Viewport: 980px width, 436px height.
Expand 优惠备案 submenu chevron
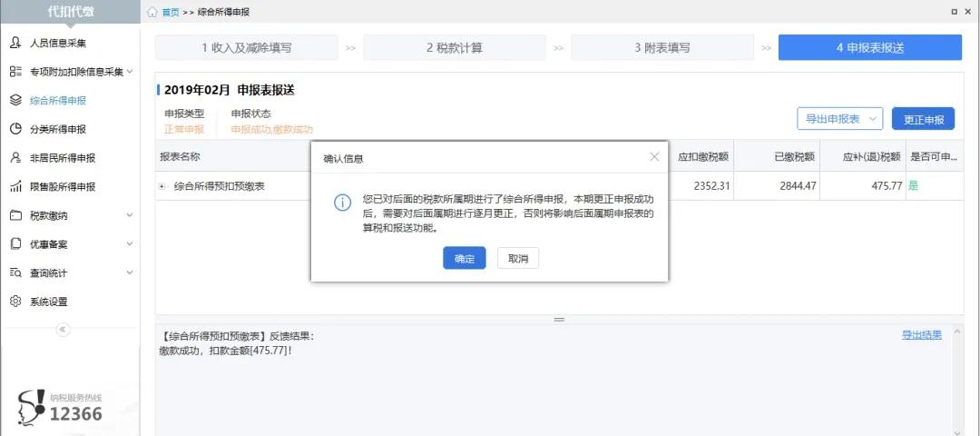point(130,244)
